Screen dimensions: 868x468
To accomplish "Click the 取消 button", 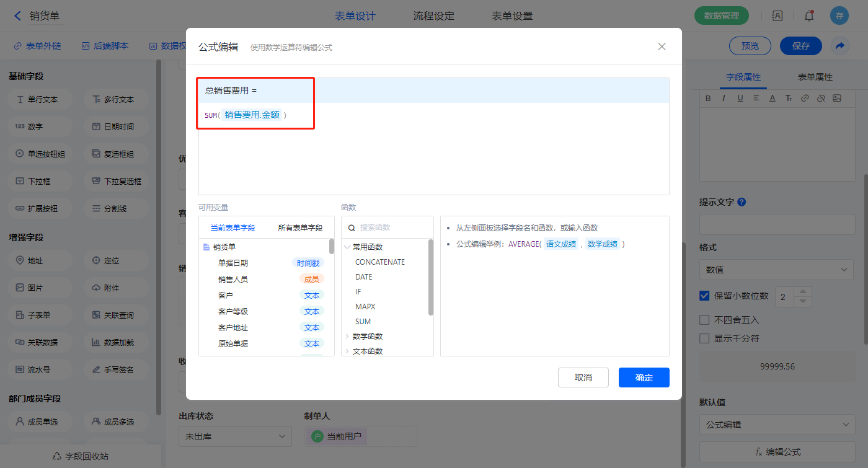I will [x=583, y=377].
